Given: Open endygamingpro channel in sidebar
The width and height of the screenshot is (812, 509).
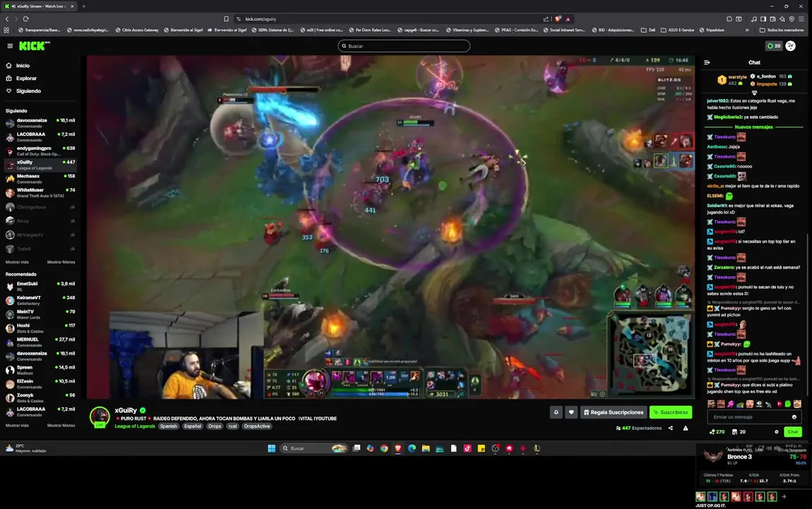Looking at the screenshot, I should pyautogui.click(x=40, y=151).
